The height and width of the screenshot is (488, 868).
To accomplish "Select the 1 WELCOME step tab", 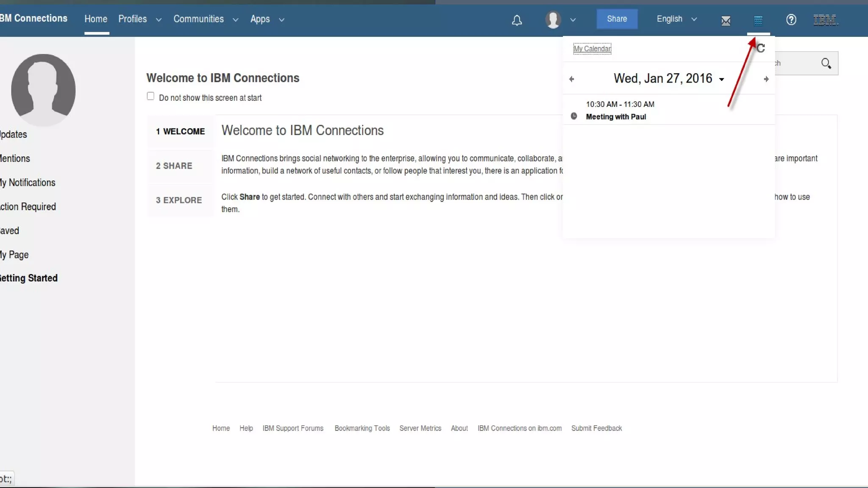I will point(181,131).
